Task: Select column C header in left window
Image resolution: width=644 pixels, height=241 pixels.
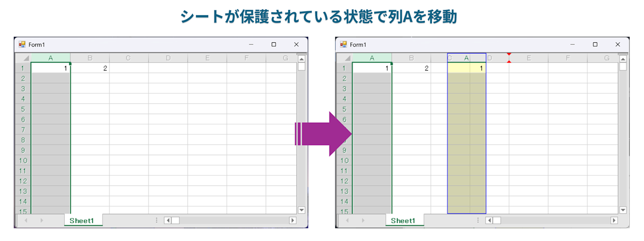Action: click(129, 58)
